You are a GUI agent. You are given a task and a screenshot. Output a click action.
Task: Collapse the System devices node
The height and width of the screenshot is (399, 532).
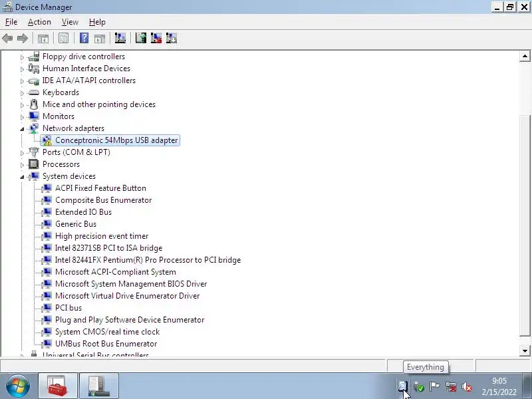[22, 177]
